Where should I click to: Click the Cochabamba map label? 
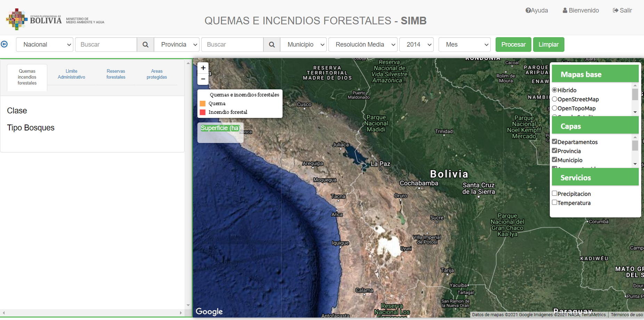click(419, 183)
